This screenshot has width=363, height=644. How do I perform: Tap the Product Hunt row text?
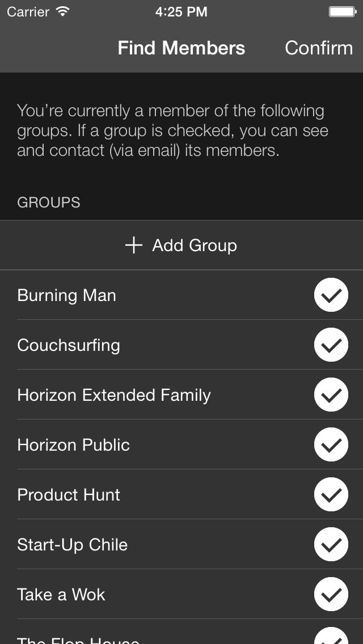(x=69, y=495)
